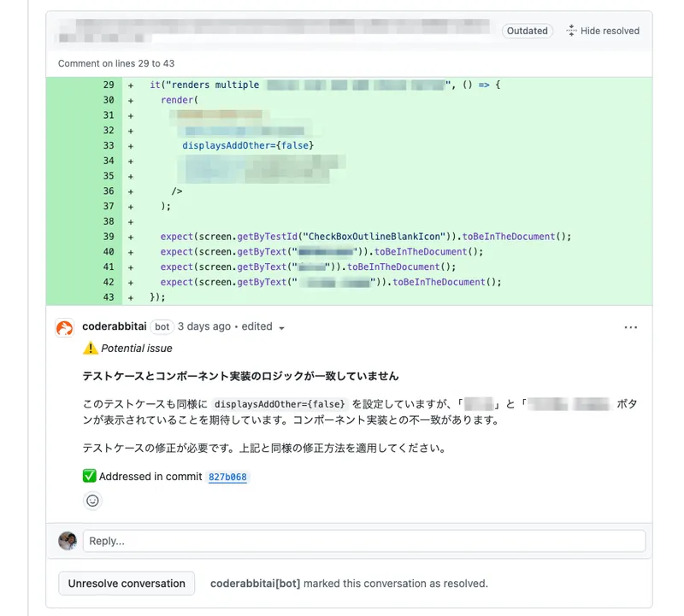Focus the Reply text field
Viewport: 684px width, 616px height.
363,541
